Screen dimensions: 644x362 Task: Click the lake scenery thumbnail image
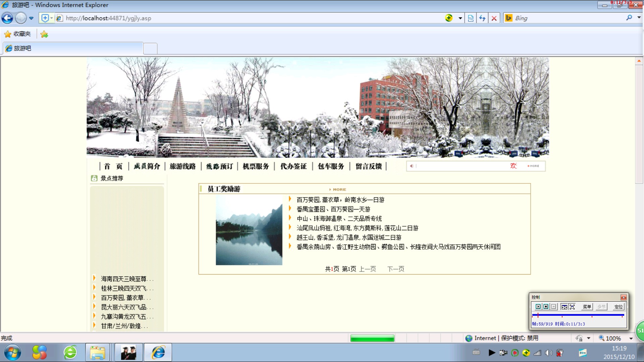249,230
